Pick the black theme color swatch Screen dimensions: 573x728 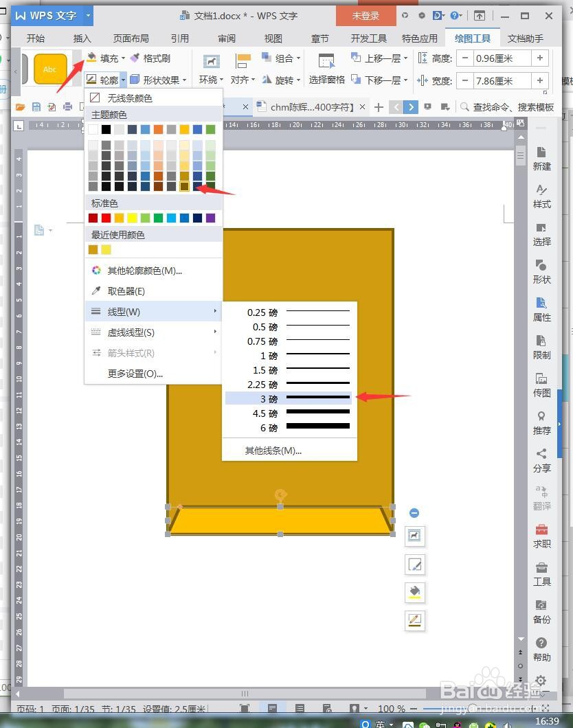[106, 129]
